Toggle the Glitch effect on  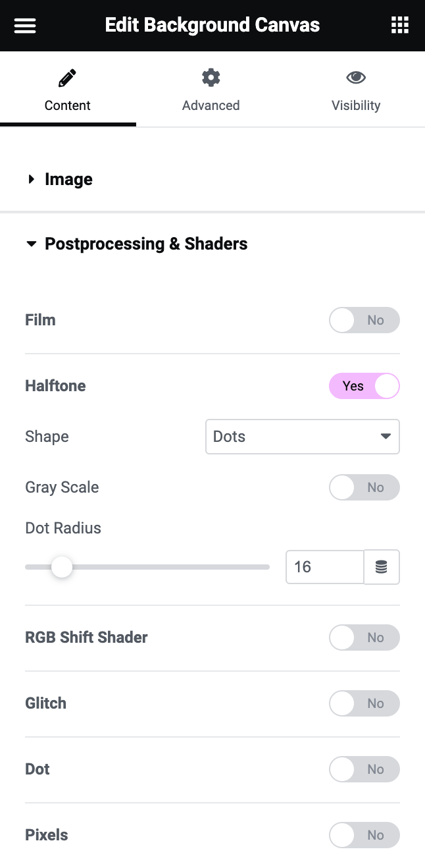[364, 703]
